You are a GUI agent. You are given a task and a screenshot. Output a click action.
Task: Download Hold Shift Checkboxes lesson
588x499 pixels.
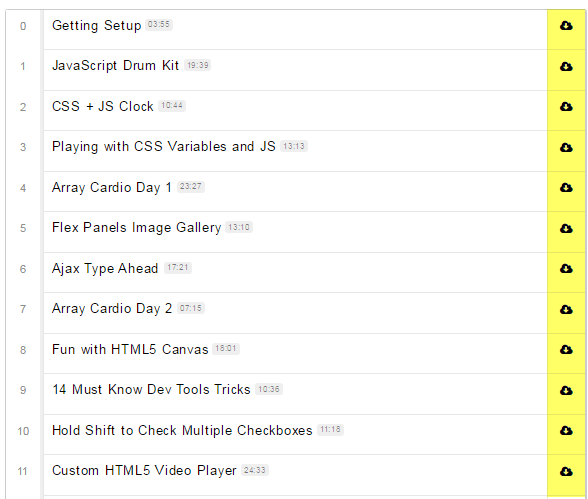coord(566,430)
